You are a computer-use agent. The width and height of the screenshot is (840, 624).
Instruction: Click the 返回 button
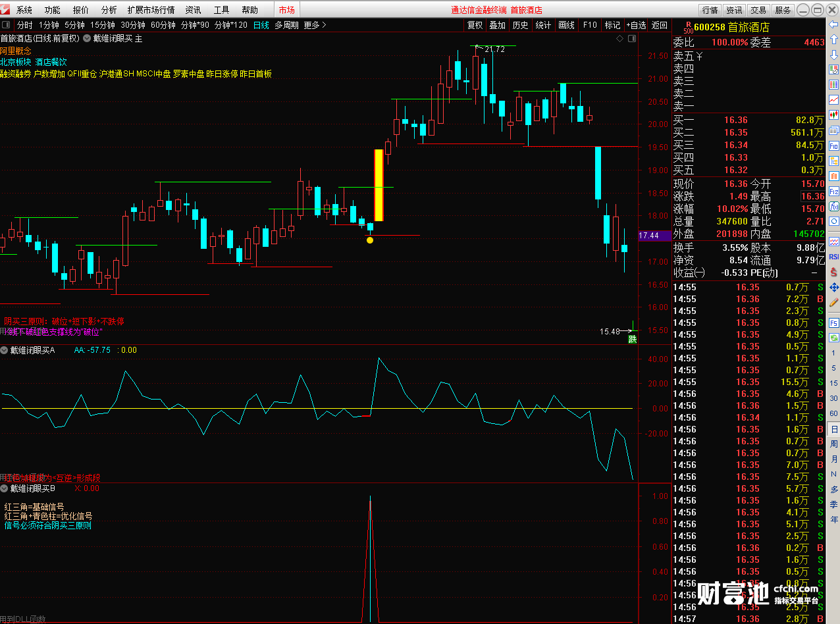pyautogui.click(x=660, y=25)
